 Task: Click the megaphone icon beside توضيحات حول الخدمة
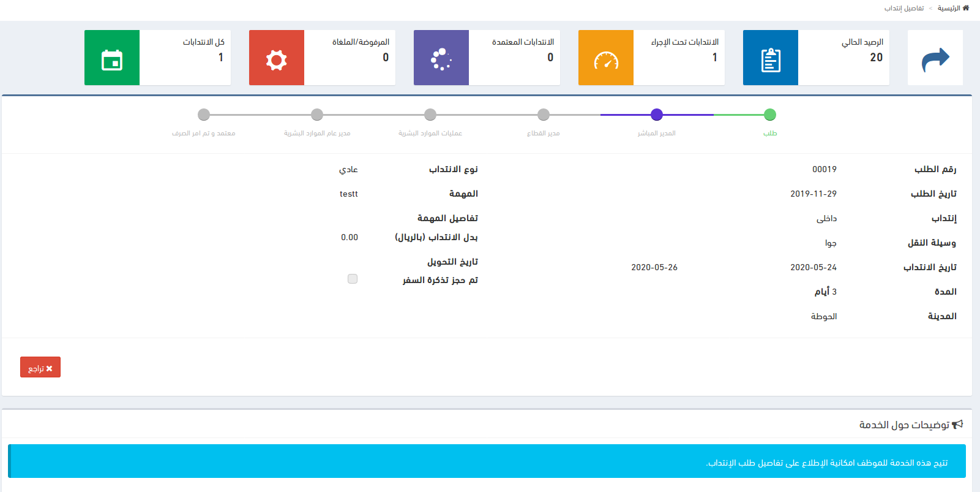(957, 425)
